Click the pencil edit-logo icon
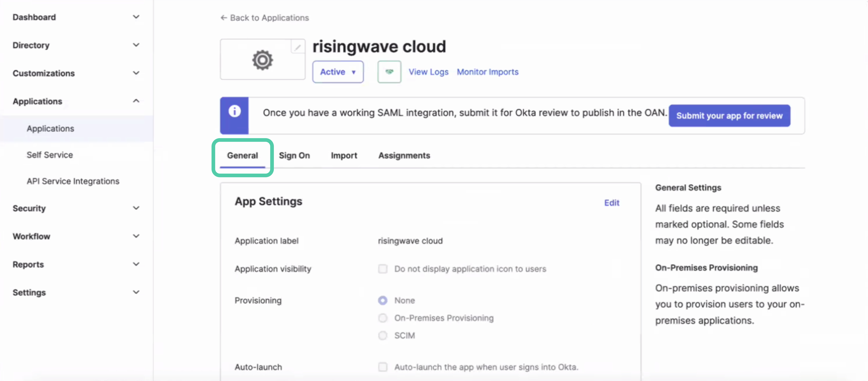Image resolution: width=868 pixels, height=381 pixels. 298,47
